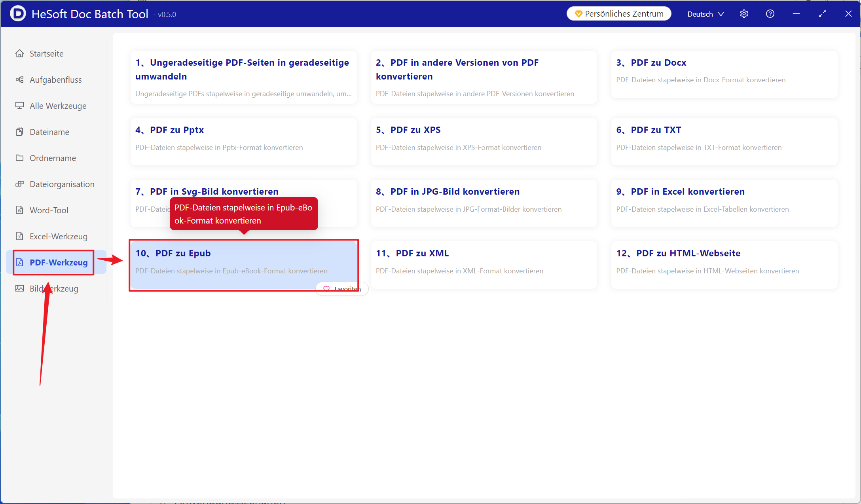
Task: Open Persönliches Zentrum
Action: 619,14
